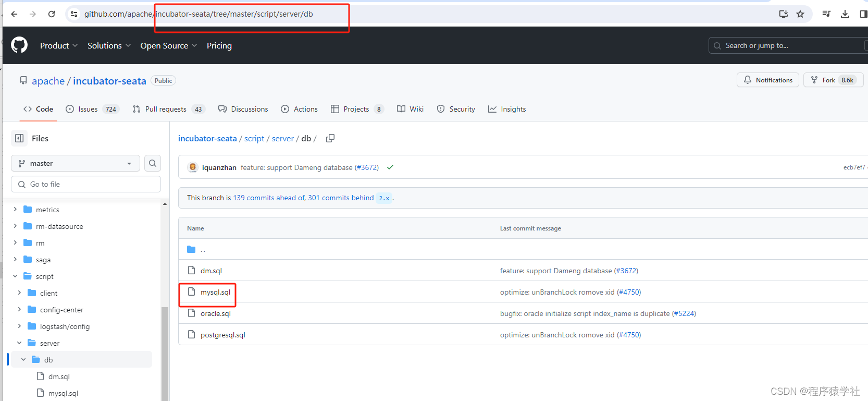Image resolution: width=868 pixels, height=401 pixels.
Task: Open the script breadcrumb link
Action: coord(254,138)
